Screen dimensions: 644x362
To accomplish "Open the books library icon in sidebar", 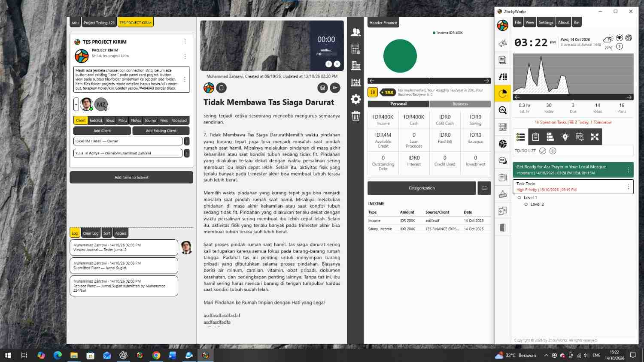I will [503, 77].
